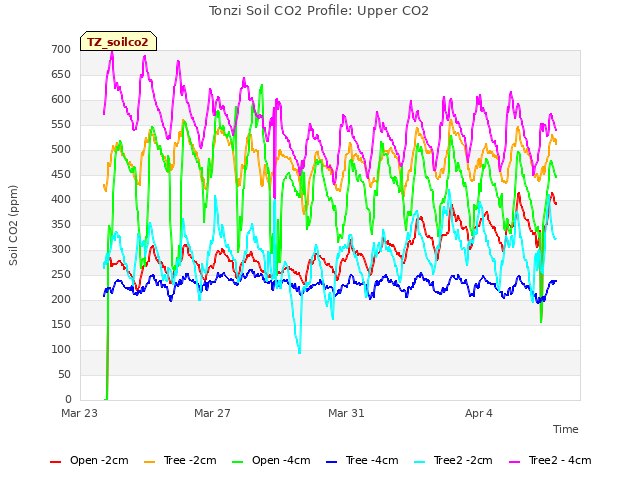Select the Tree -2cm legend label
The height and width of the screenshot is (480, 640).
click(190, 460)
